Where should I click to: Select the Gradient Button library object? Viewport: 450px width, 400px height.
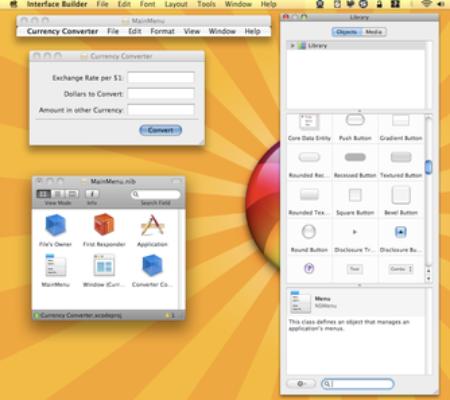click(401, 128)
